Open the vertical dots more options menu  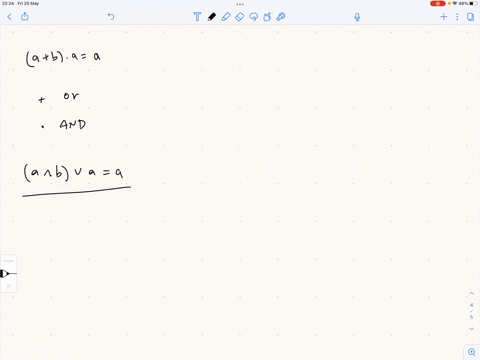(x=457, y=17)
